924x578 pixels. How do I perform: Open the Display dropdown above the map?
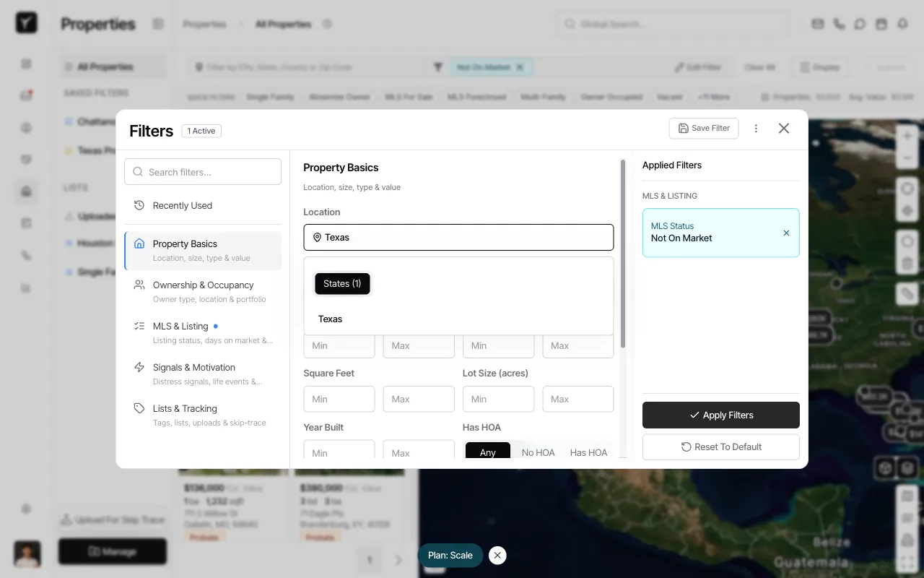click(819, 66)
